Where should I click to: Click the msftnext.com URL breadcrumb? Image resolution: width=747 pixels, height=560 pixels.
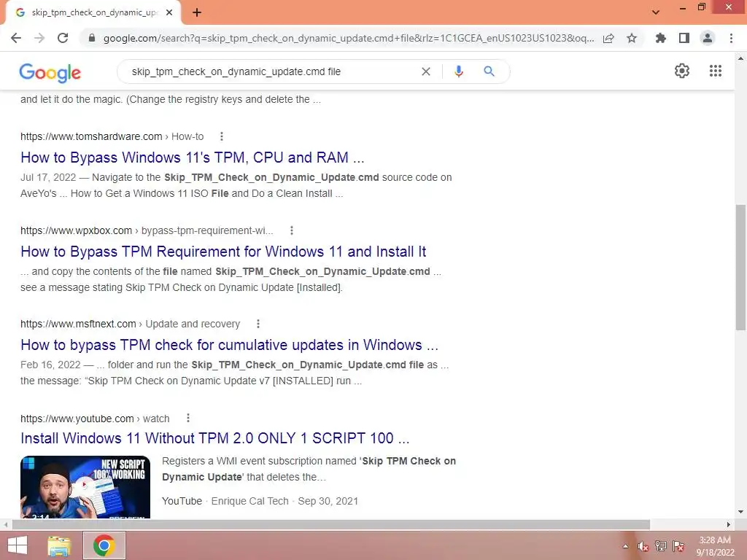pos(130,324)
